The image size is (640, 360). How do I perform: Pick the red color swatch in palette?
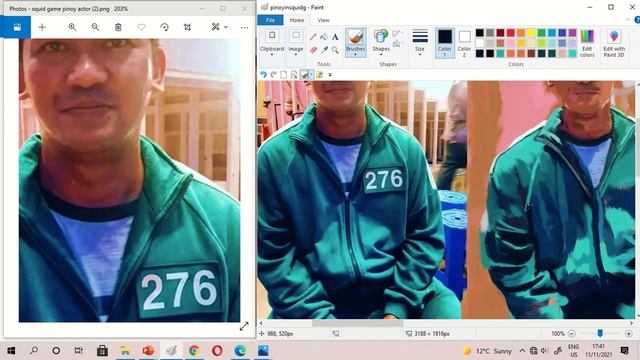click(x=511, y=33)
